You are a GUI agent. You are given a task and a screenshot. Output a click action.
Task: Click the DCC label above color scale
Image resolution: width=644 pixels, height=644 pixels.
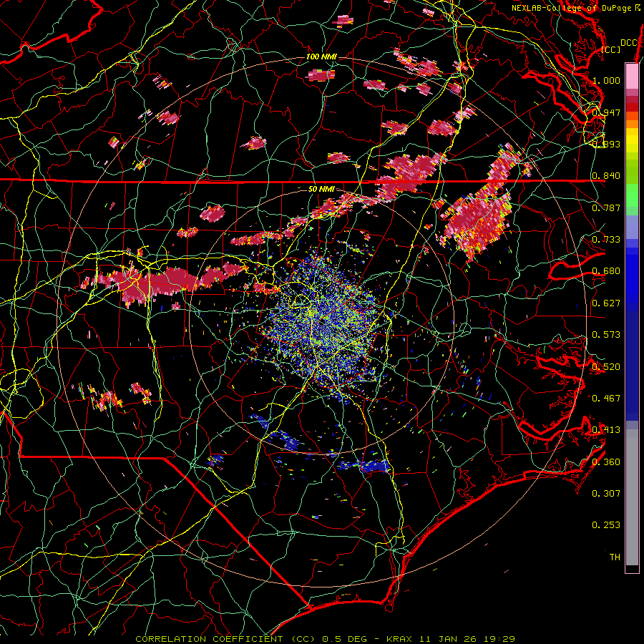point(629,42)
